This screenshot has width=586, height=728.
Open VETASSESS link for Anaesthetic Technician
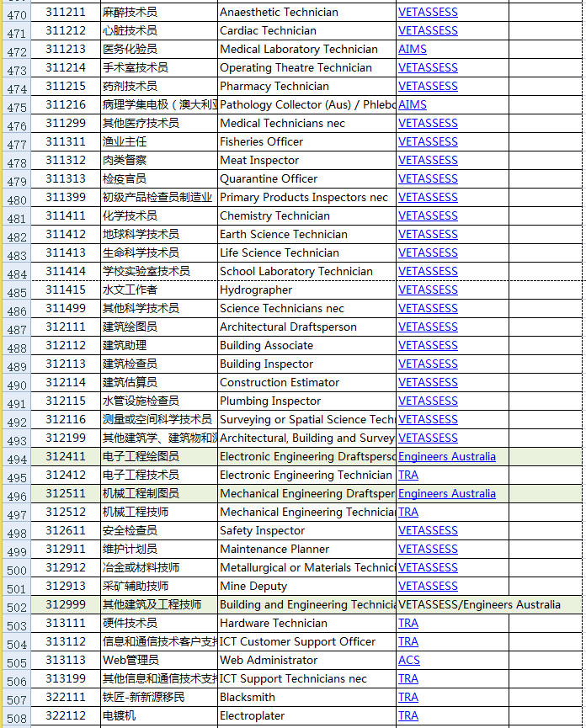coord(428,12)
